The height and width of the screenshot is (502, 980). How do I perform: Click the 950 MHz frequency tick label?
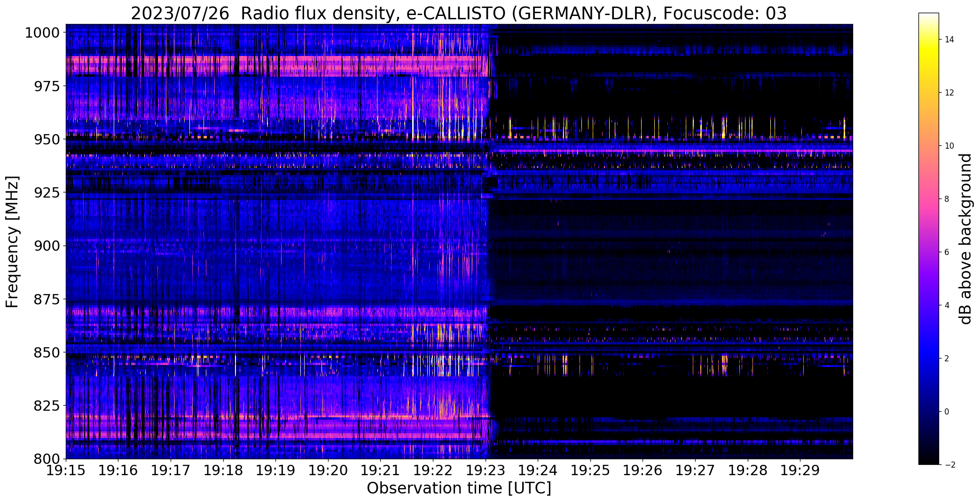(x=47, y=140)
